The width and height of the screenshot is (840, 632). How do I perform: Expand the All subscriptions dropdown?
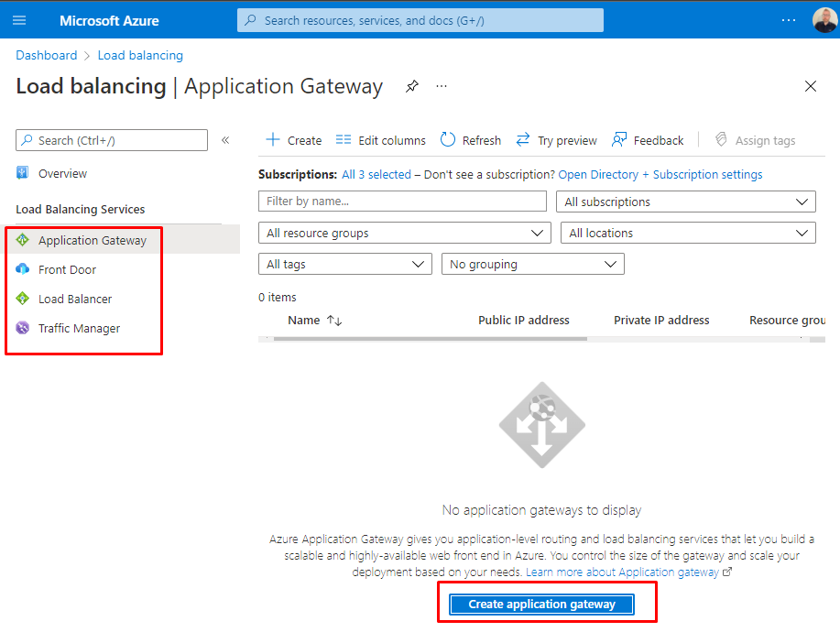(x=685, y=202)
